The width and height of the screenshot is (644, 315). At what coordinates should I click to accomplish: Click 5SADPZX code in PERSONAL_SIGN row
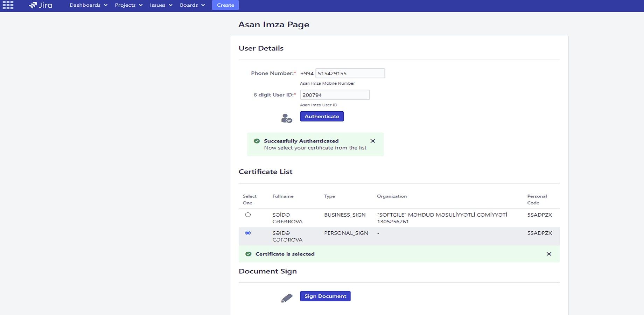point(540,233)
